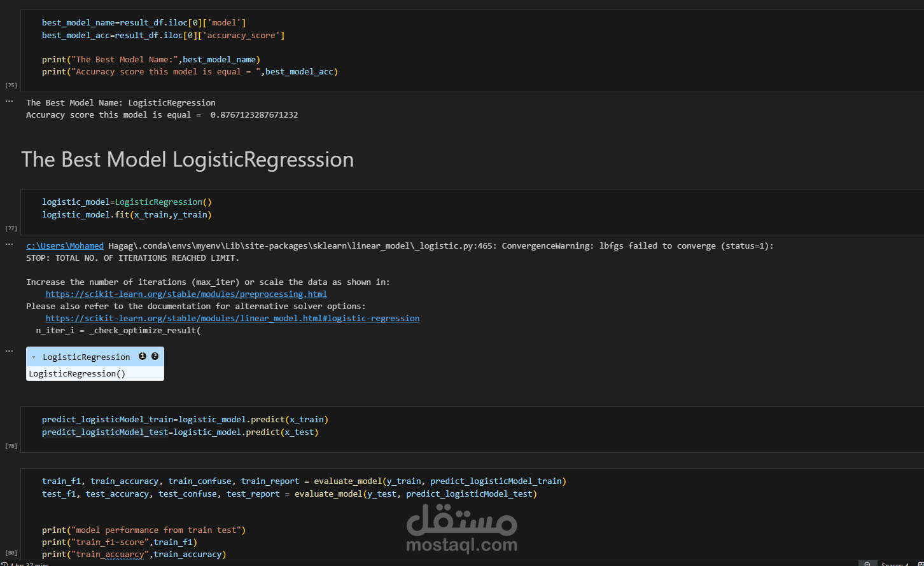Focus the evaluate_model code cell

coord(472,514)
